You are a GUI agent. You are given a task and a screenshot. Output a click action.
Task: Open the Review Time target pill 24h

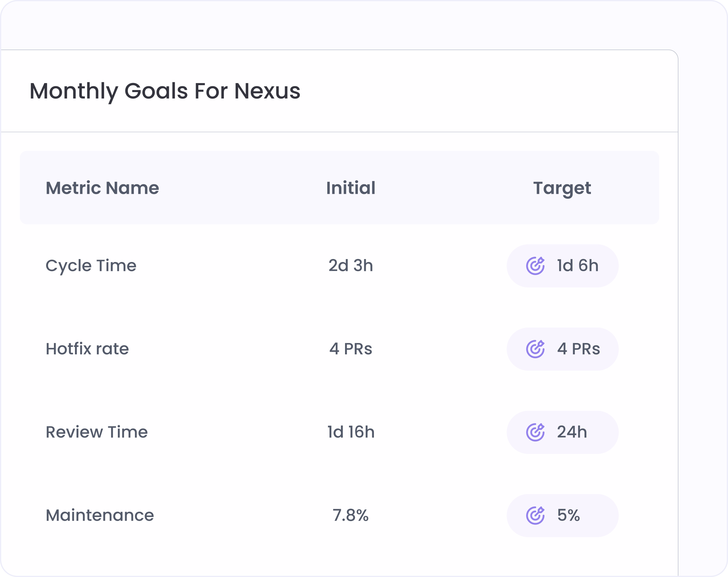pyautogui.click(x=563, y=432)
